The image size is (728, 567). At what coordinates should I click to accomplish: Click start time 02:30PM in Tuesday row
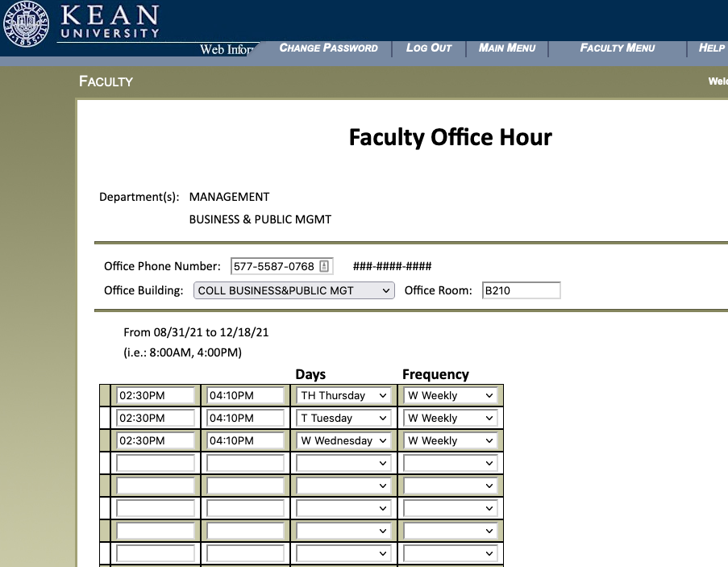point(155,418)
